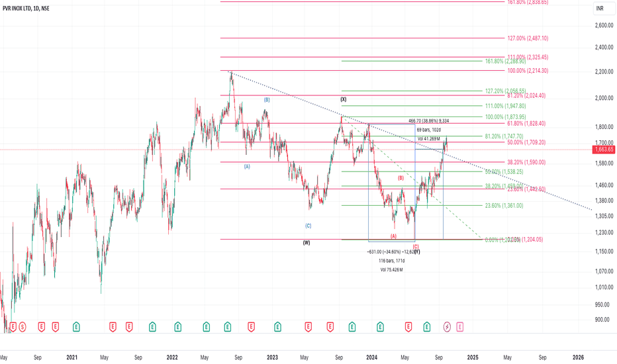Viewport: 617px width, 364px height.
Task: Click the red earnings marker just after May 2021
Action: [113, 327]
